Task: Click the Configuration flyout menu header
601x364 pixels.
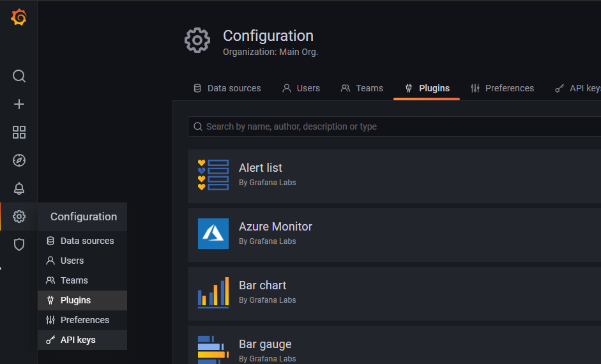Action: click(82, 216)
